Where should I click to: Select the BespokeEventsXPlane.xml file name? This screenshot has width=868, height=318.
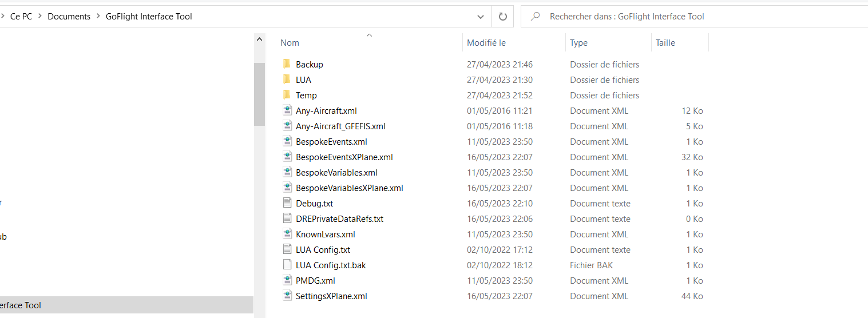pos(344,157)
